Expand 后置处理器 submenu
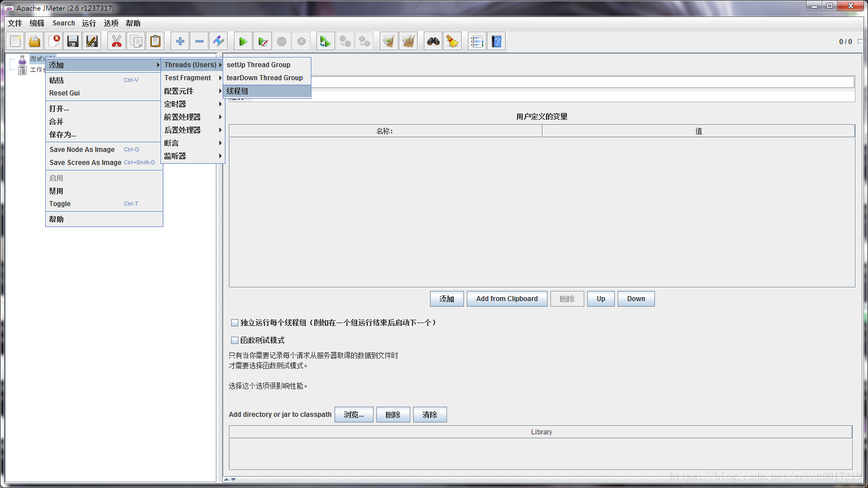The height and width of the screenshot is (488, 868). (x=193, y=130)
